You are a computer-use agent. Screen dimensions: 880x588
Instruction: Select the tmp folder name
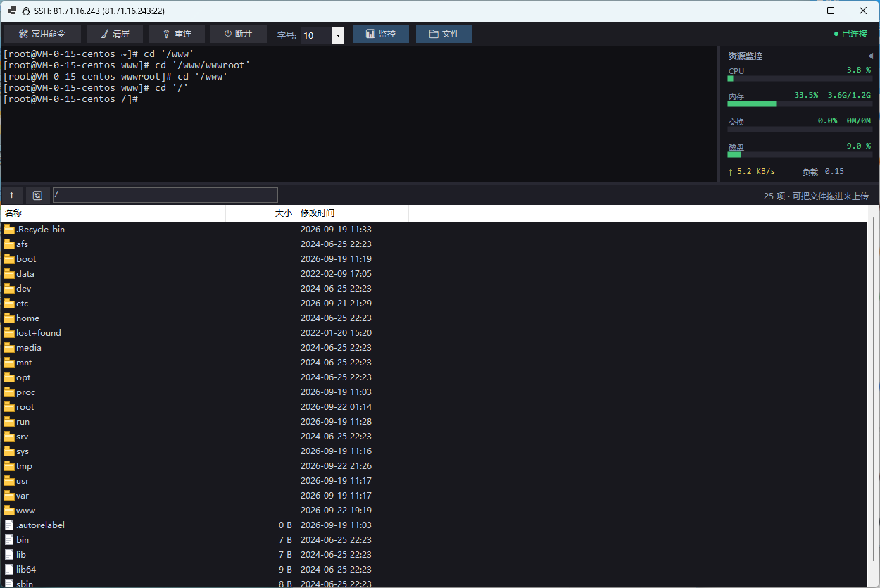coord(25,466)
